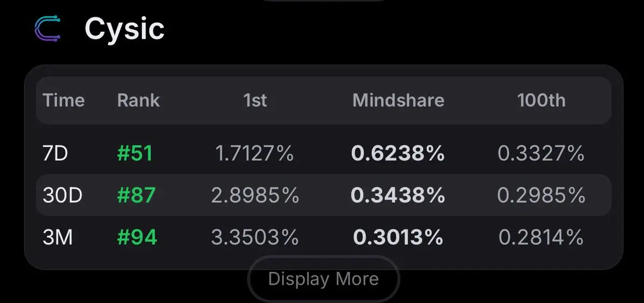
Task: Click the 1st column header
Action: pos(255,100)
